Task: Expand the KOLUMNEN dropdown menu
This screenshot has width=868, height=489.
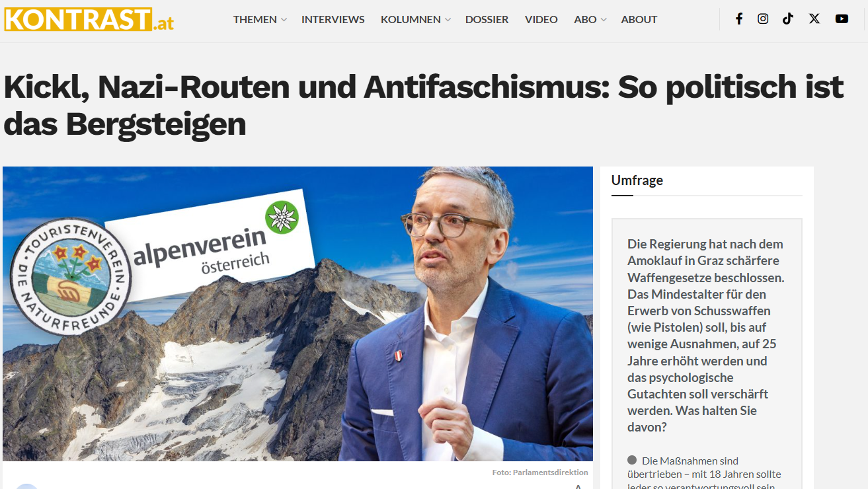Action: pos(415,19)
